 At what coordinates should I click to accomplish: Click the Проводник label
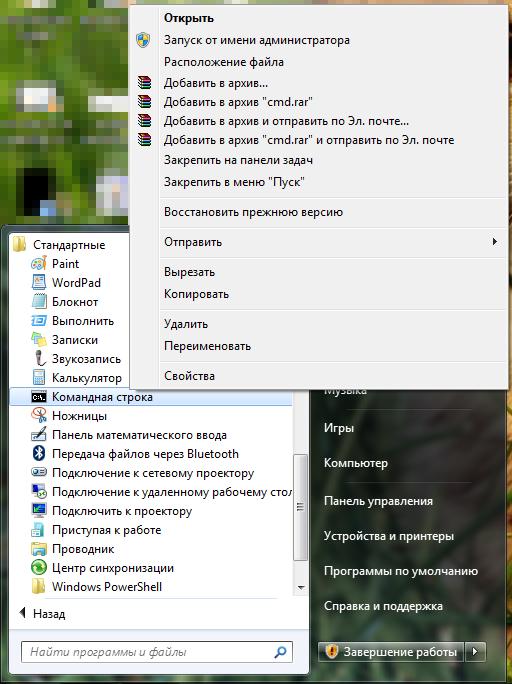pos(83,549)
